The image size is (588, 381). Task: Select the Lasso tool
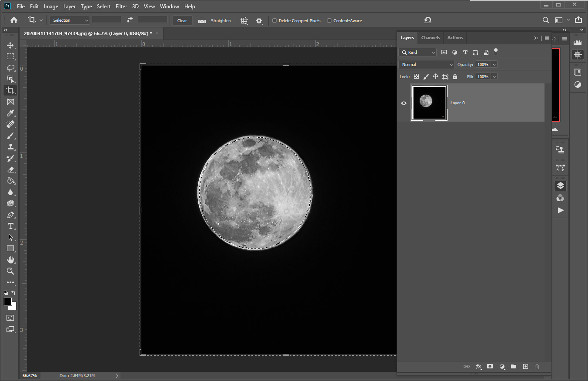10,68
